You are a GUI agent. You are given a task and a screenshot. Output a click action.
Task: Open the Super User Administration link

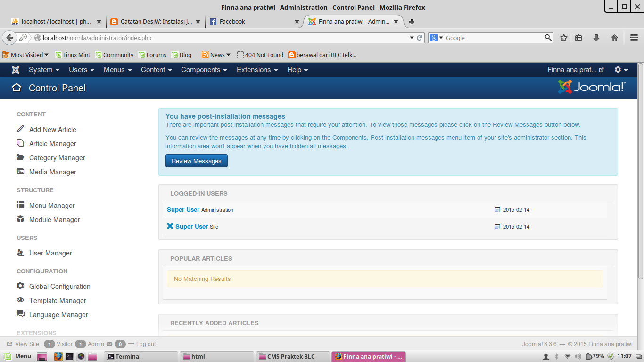(x=183, y=210)
